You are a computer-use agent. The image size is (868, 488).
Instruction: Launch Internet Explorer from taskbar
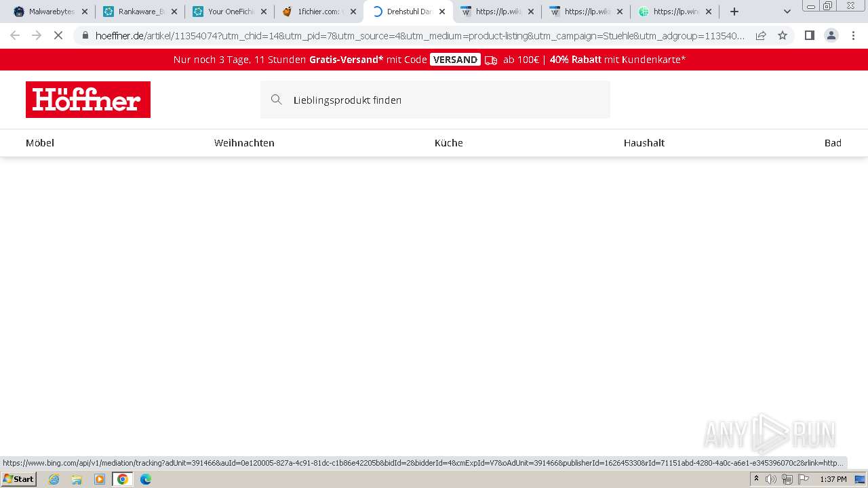(x=54, y=479)
